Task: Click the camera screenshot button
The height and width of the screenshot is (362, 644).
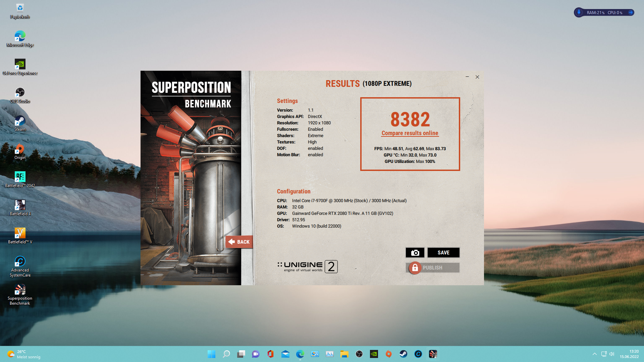Action: (x=415, y=253)
